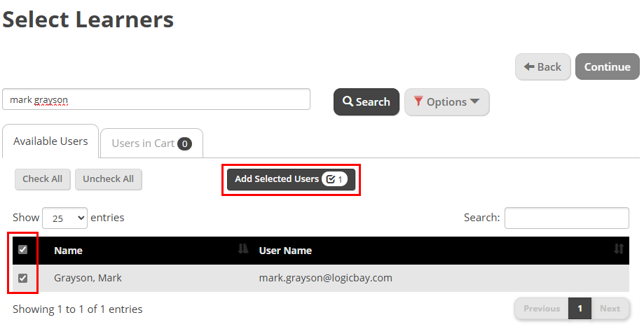
Task: Click the table Search filter input box
Action: point(567,218)
